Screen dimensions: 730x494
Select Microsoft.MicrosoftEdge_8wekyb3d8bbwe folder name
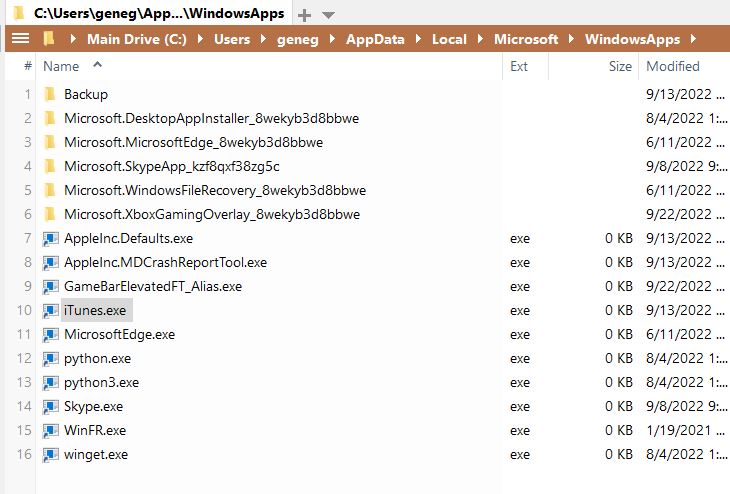pyautogui.click(x=194, y=142)
